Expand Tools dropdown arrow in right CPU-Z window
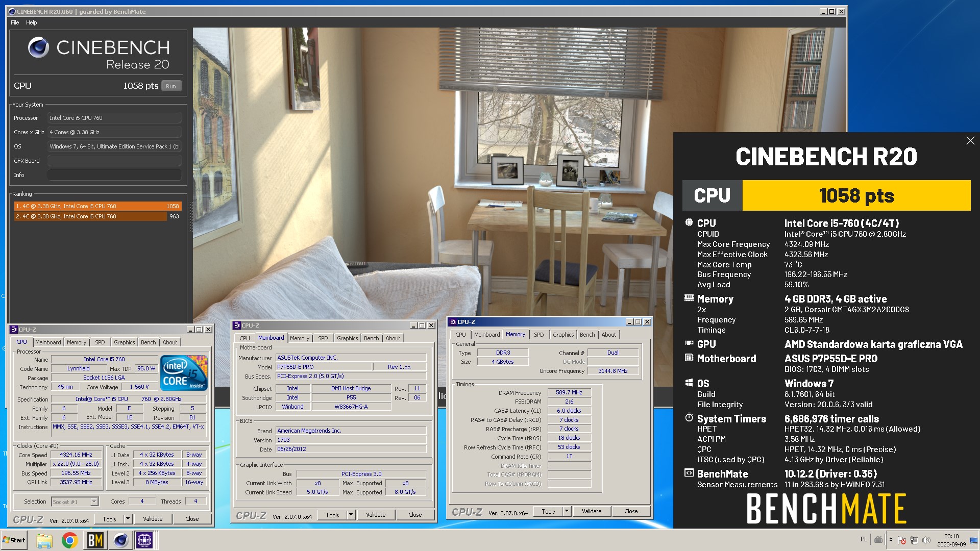Image resolution: width=980 pixels, height=551 pixels. pos(567,511)
